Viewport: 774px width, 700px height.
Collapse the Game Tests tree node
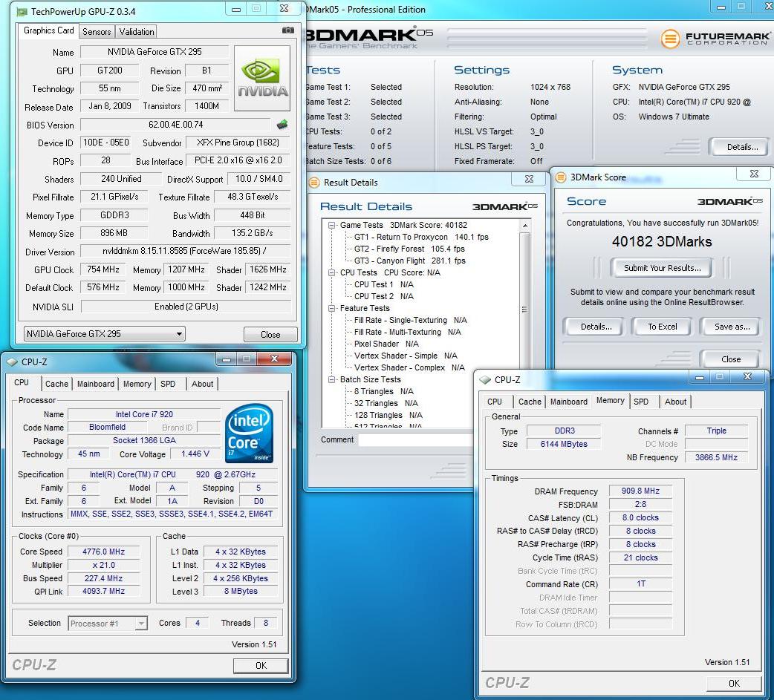pyautogui.click(x=332, y=225)
